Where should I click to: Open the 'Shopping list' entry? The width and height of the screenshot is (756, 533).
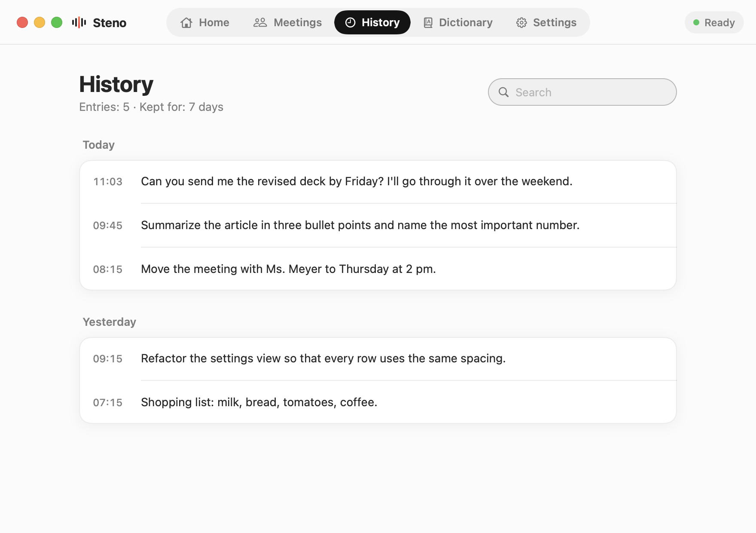pyautogui.click(x=378, y=402)
